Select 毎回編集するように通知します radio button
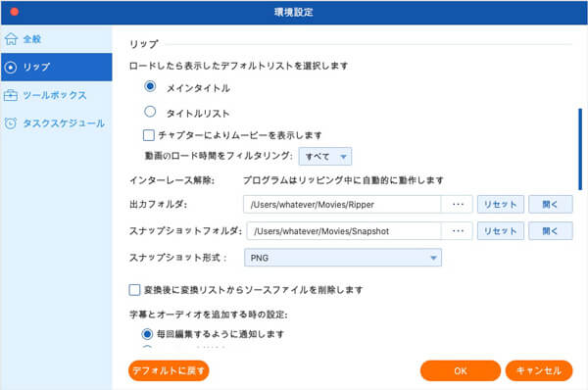The image size is (588, 390). pyautogui.click(x=147, y=334)
